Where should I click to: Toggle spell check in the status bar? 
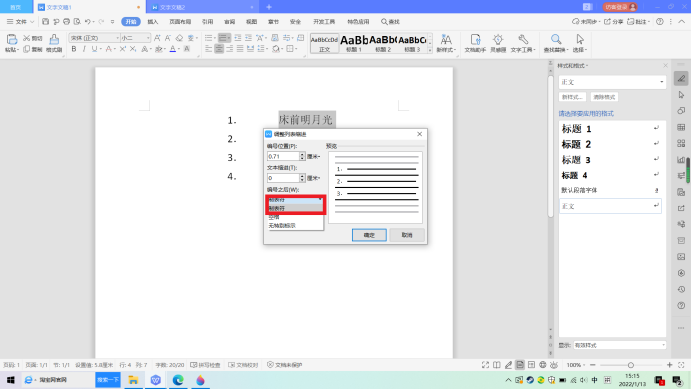205,365
